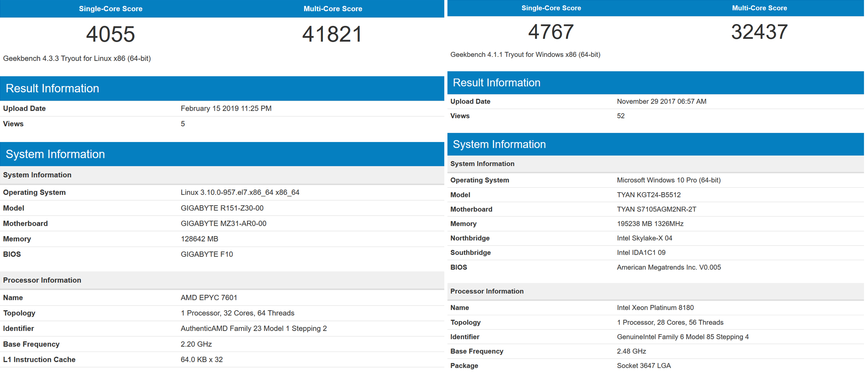Image resolution: width=868 pixels, height=372 pixels.
Task: Click the left Processor Information section heading
Action: (x=42, y=280)
